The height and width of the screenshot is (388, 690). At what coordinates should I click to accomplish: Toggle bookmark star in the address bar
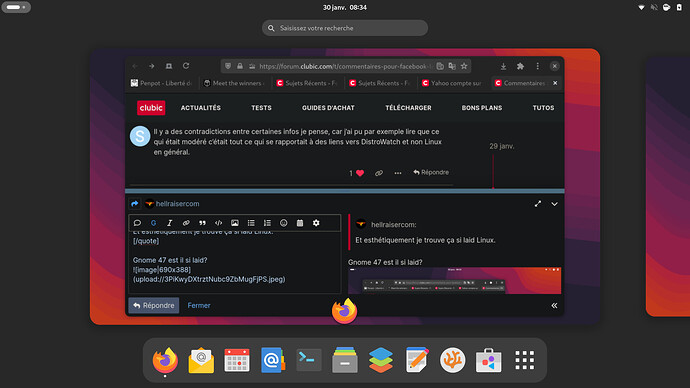tap(464, 66)
